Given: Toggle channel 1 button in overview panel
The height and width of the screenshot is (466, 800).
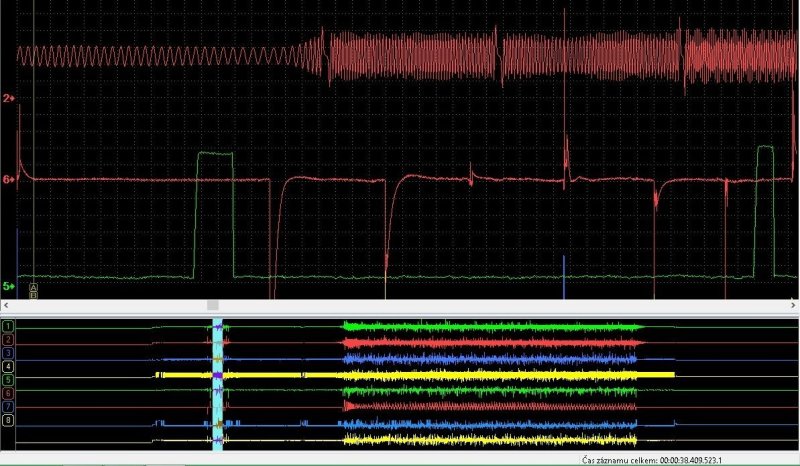Looking at the screenshot, I should point(8,326).
